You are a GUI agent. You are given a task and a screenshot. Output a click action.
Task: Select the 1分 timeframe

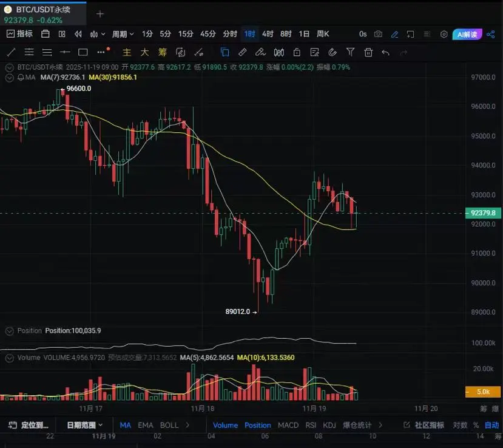(147, 34)
